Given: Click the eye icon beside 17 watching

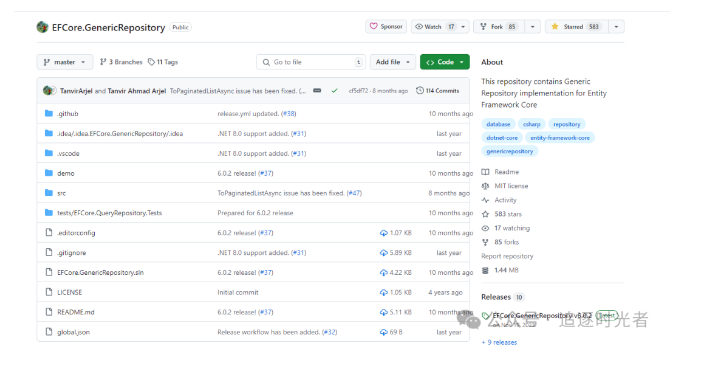Looking at the screenshot, I should 485,228.
